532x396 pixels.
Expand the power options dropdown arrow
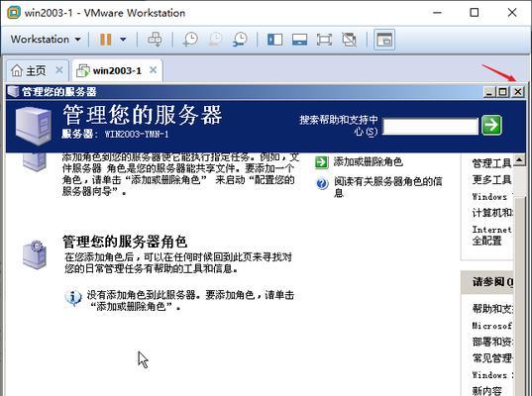point(123,40)
